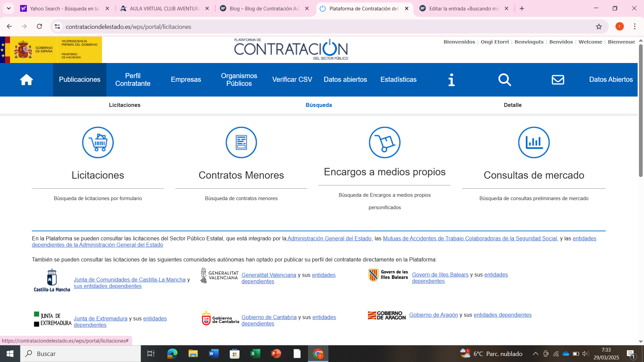Click the page vertical scrollbar
The height and width of the screenshot is (362, 644).
pos(640,111)
